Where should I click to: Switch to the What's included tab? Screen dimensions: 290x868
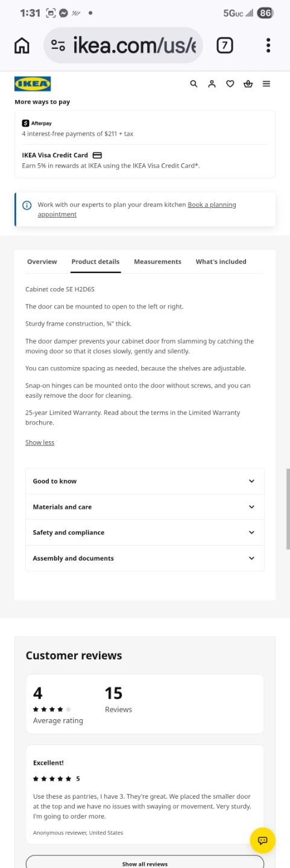click(x=221, y=262)
